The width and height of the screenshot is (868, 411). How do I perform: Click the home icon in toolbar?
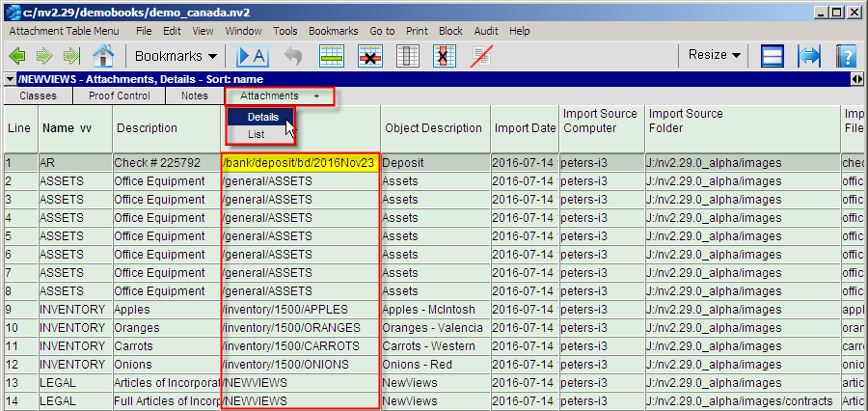[102, 55]
